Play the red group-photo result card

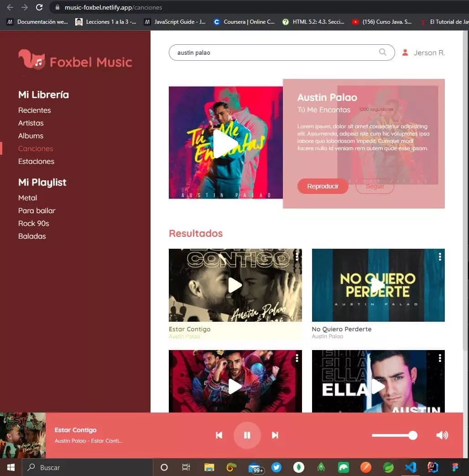(235, 387)
